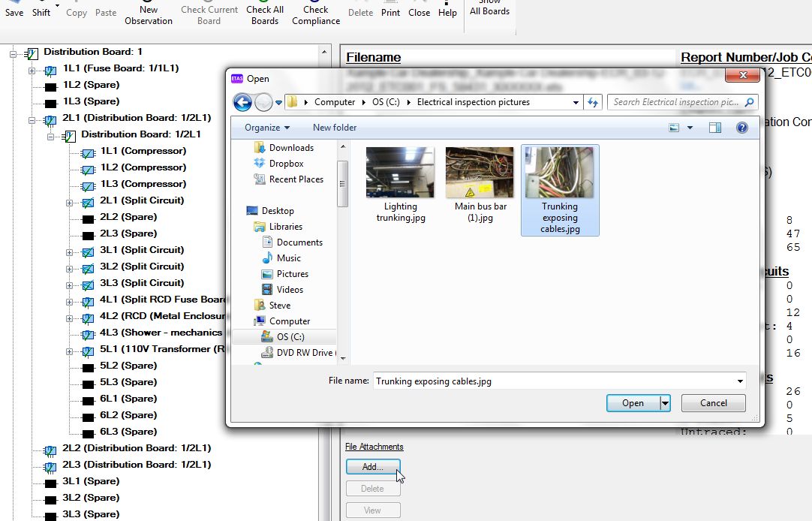Open the view options dropdown arrow
This screenshot has height=521, width=812.
[690, 128]
